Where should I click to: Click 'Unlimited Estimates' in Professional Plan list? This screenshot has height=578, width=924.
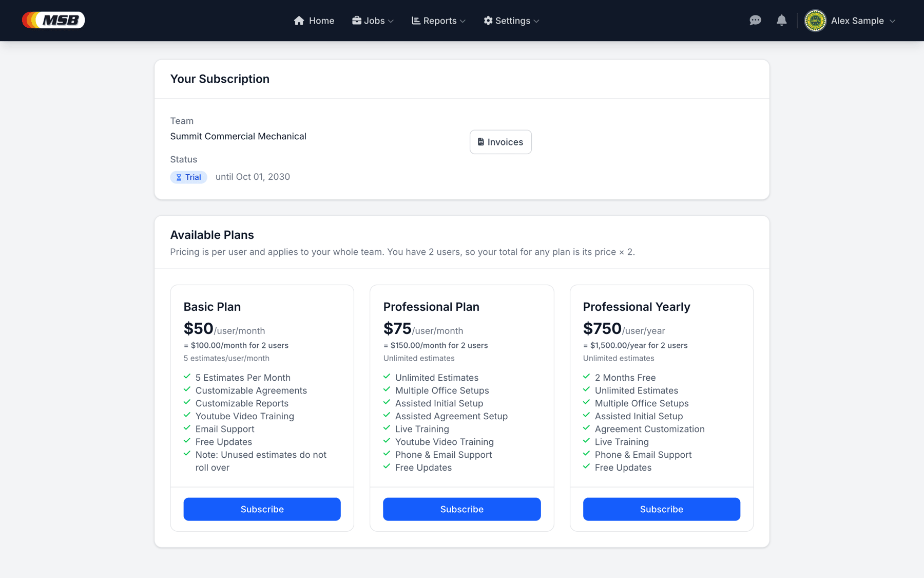click(x=437, y=378)
